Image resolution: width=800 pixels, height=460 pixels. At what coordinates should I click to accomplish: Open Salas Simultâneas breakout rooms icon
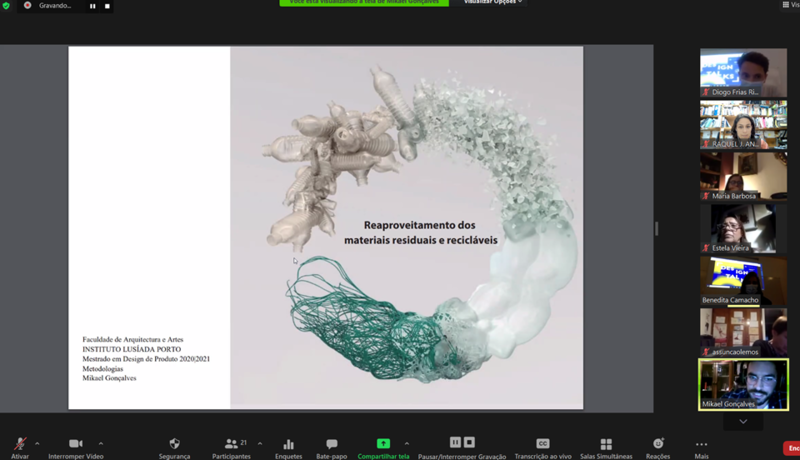coord(606,444)
